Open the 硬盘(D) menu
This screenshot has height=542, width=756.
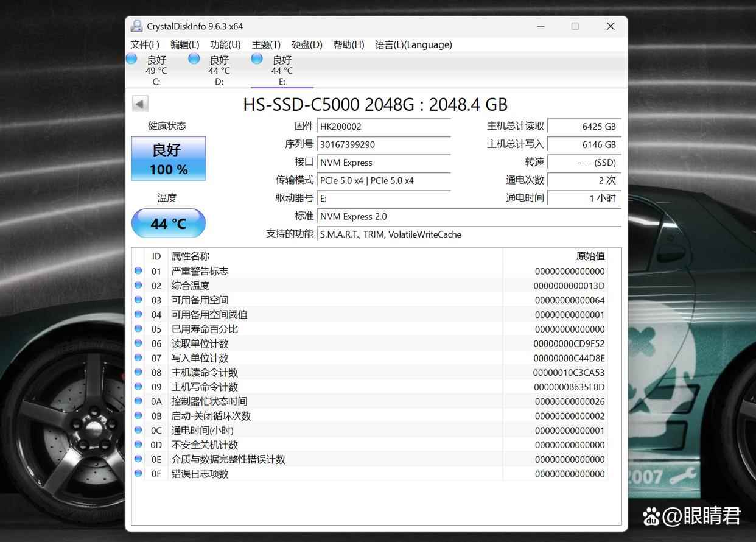307,44
